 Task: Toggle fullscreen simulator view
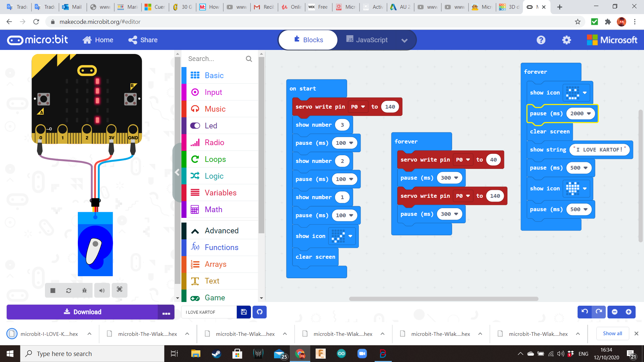(119, 290)
